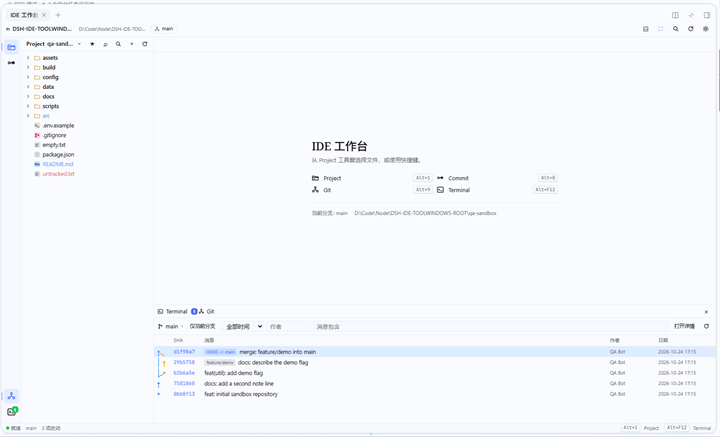720x437 pixels.
Task: Expand the build folder
Action: pos(28,67)
